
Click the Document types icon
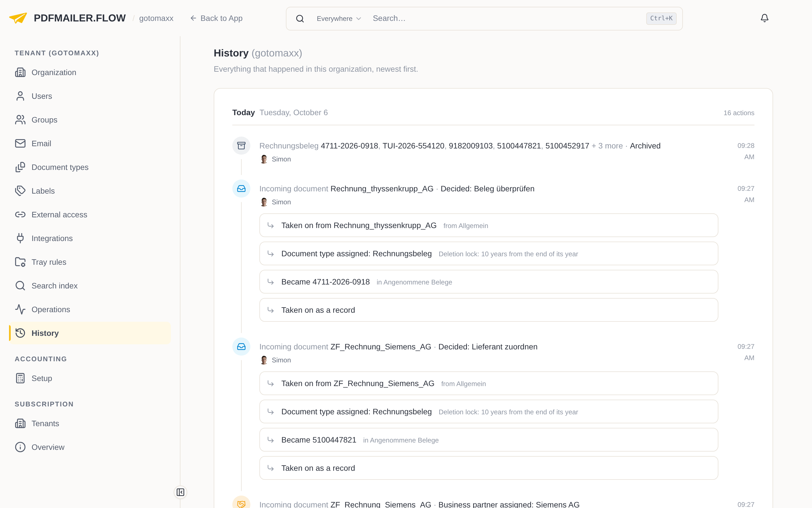click(20, 167)
